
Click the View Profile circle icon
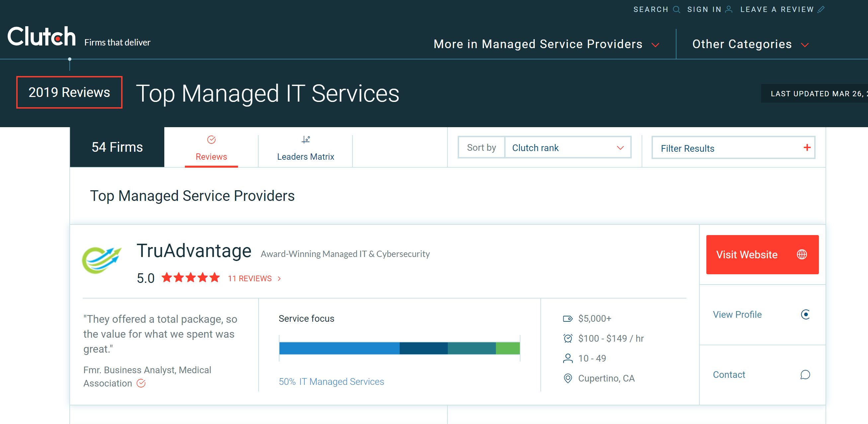[x=805, y=314]
